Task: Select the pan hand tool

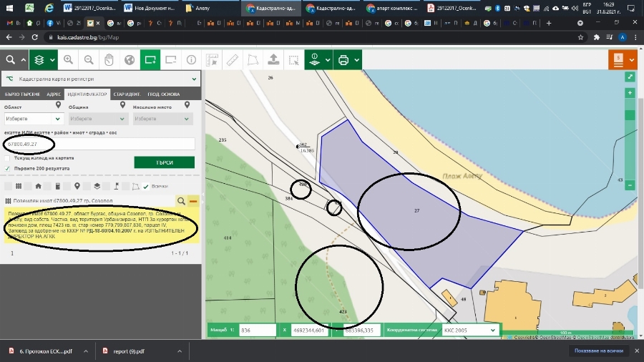Action: [x=109, y=60]
